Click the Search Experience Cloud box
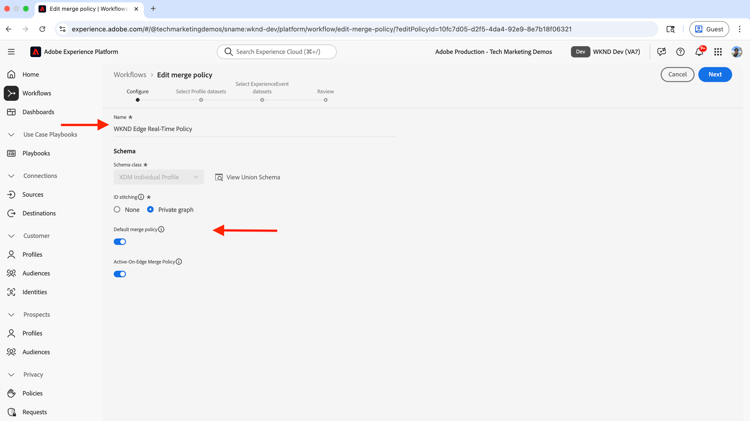Viewport: 750px width, 421px height. pos(276,52)
